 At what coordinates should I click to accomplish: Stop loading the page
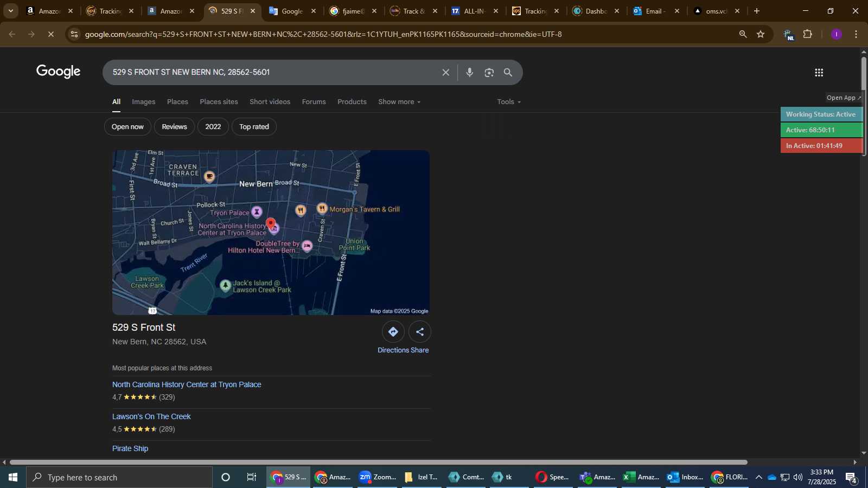click(50, 34)
